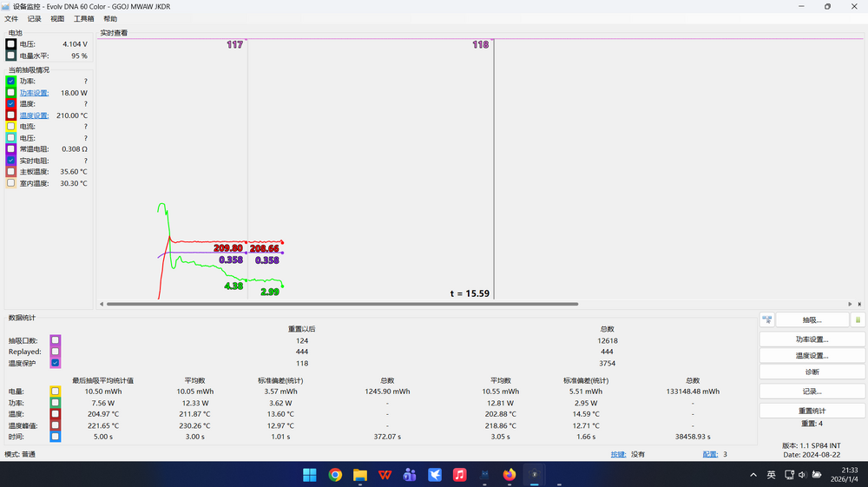Enable the 电流 current checkbox
This screenshot has height=487, width=868.
(11, 127)
